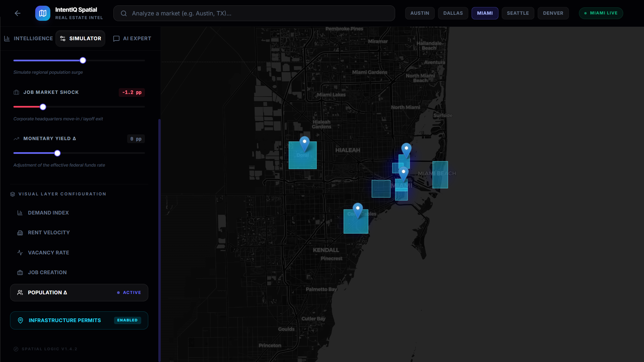The height and width of the screenshot is (362, 644).
Task: Click the Job Market Shock slider handle
Action: [43, 107]
